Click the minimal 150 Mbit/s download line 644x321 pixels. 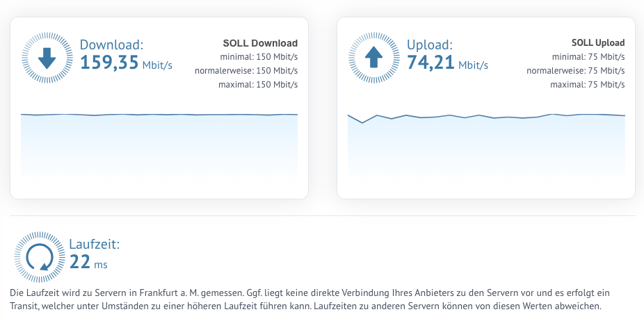pos(258,57)
